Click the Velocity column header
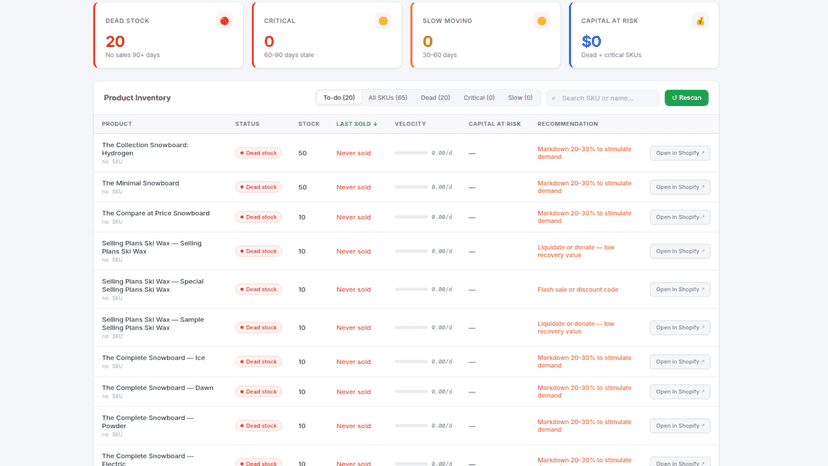Image resolution: width=828 pixels, height=466 pixels. 410,124
